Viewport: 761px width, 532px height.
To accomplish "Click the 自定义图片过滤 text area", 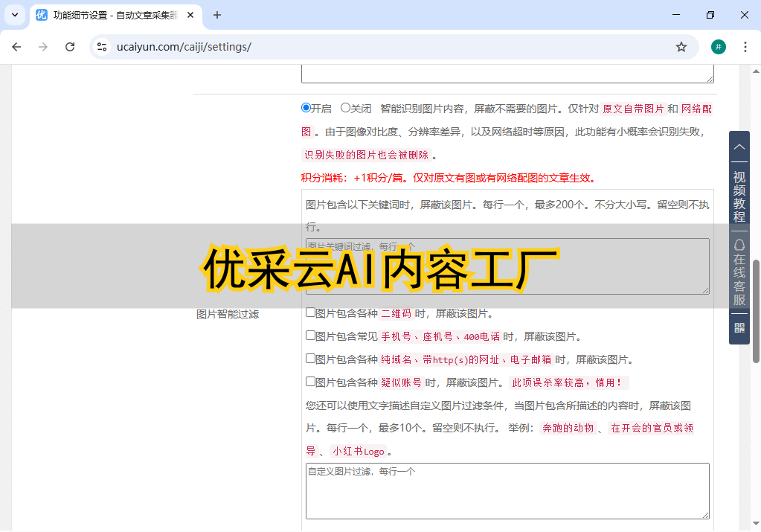I will [x=507, y=491].
